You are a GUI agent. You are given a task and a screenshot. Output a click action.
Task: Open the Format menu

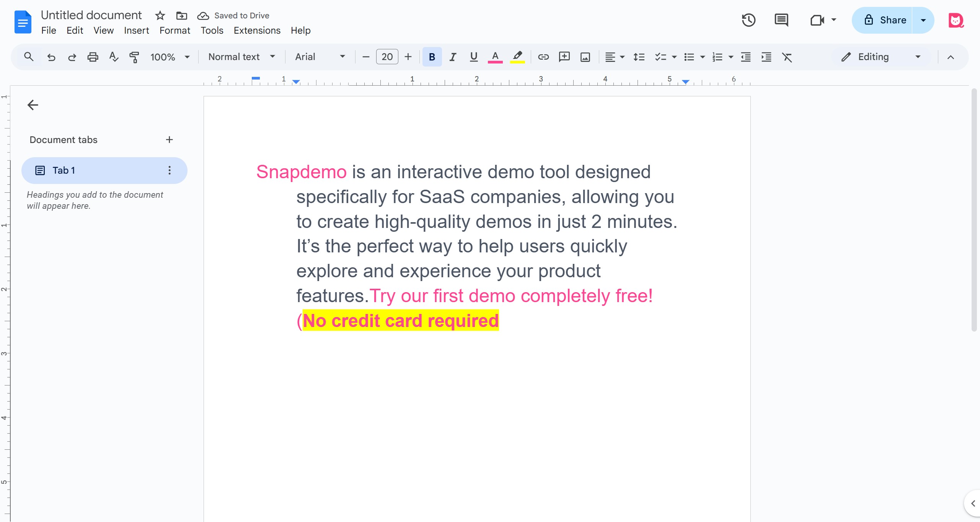(174, 31)
